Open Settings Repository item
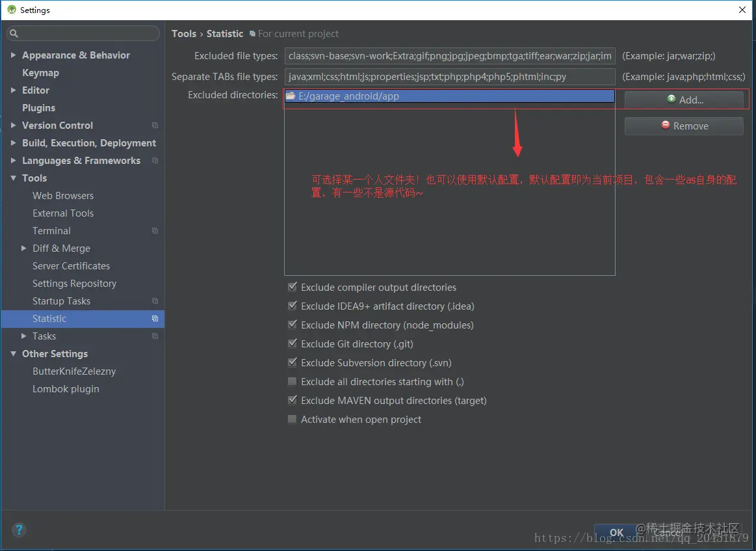The height and width of the screenshot is (551, 756). pyautogui.click(x=75, y=284)
